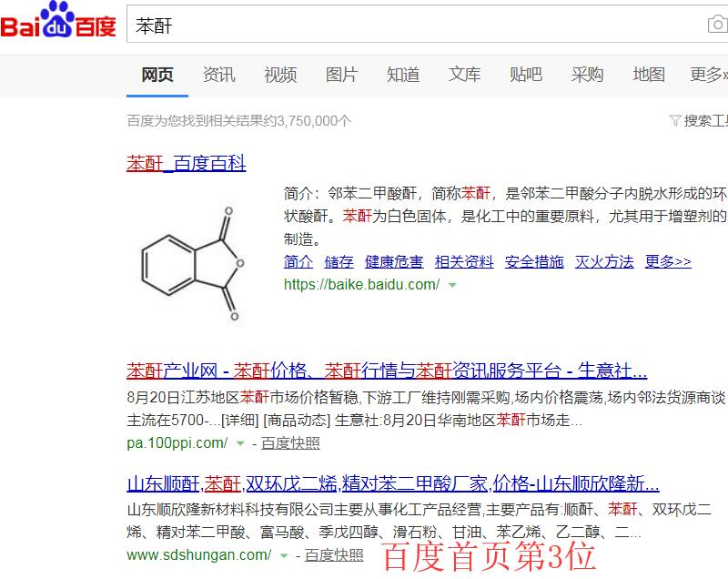The height and width of the screenshot is (579, 728).
Task: Click the 百度为您找到相关结果约3,750,000个 text
Action: (239, 121)
